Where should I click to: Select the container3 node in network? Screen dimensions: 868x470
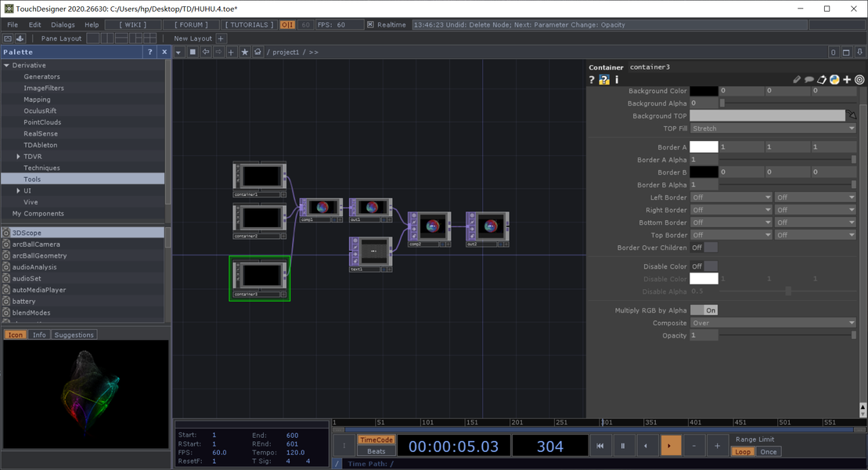260,278
